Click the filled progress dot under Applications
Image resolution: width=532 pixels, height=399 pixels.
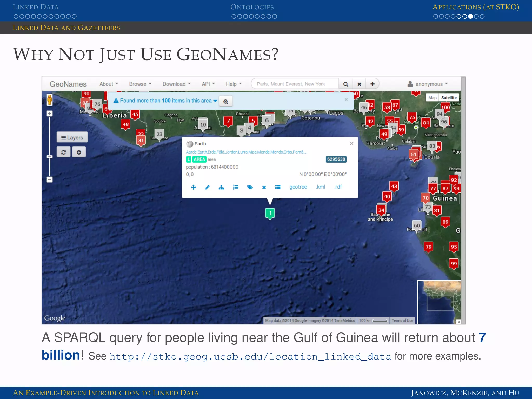(x=470, y=16)
